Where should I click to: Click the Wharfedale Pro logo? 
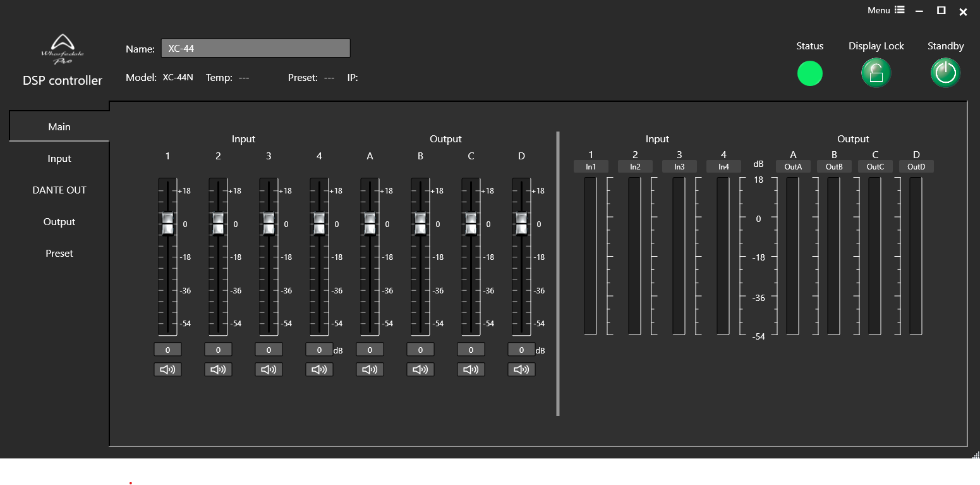click(62, 49)
